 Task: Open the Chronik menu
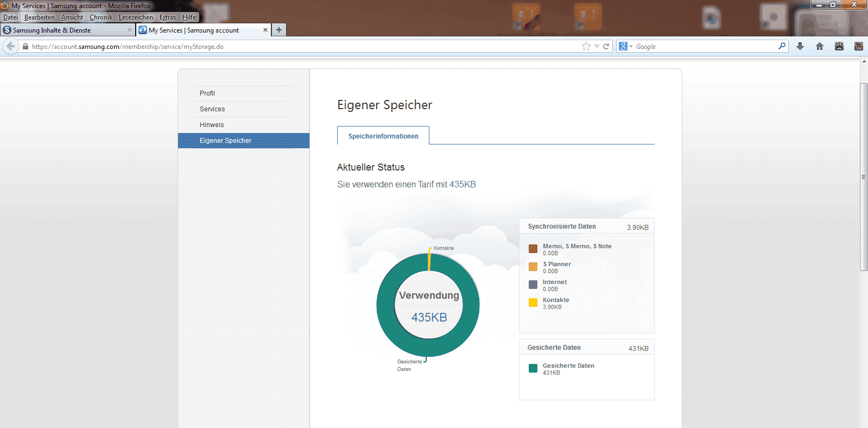click(101, 17)
